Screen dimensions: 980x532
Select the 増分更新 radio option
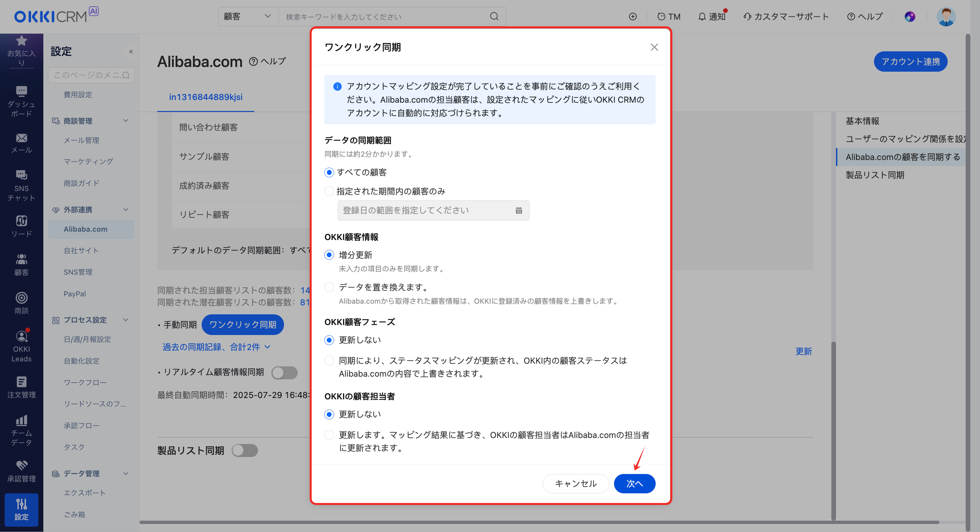329,255
